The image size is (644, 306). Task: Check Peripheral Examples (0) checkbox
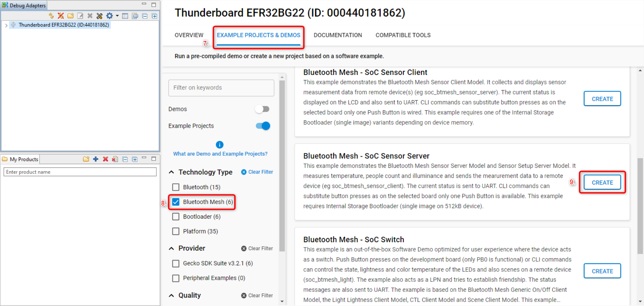pyautogui.click(x=176, y=278)
